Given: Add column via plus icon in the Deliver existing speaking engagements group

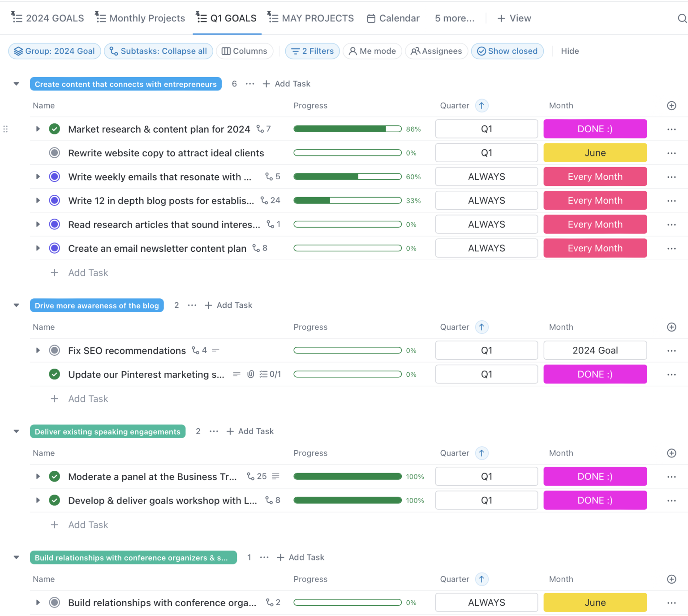Looking at the screenshot, I should 671,453.
